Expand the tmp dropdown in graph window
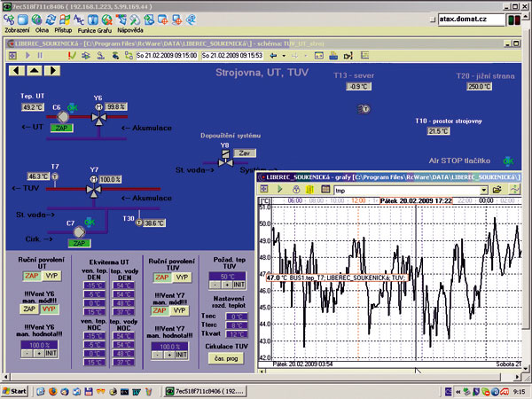The height and width of the screenshot is (399, 532). point(483,190)
